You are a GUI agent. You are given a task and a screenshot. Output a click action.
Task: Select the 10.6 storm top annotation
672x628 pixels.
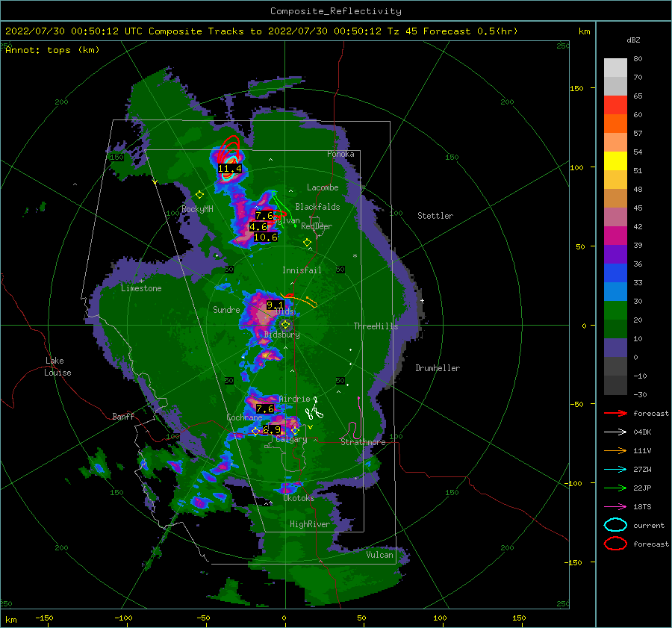click(x=266, y=237)
